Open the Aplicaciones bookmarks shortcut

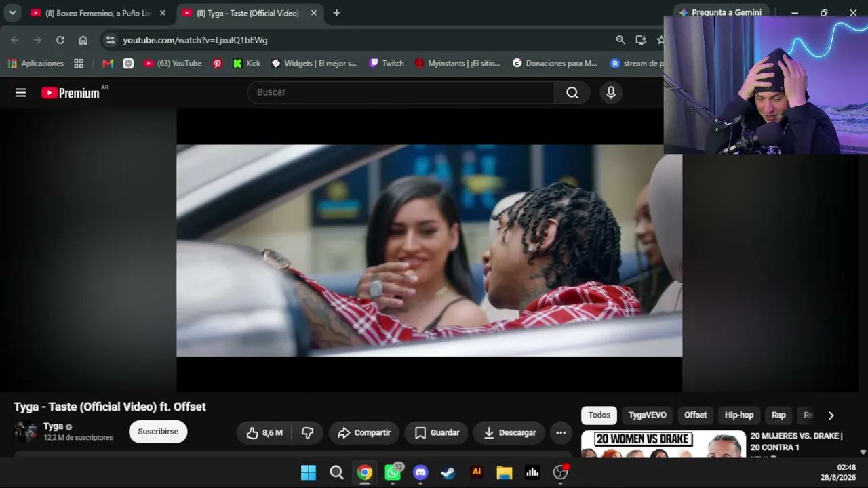pyautogui.click(x=36, y=63)
